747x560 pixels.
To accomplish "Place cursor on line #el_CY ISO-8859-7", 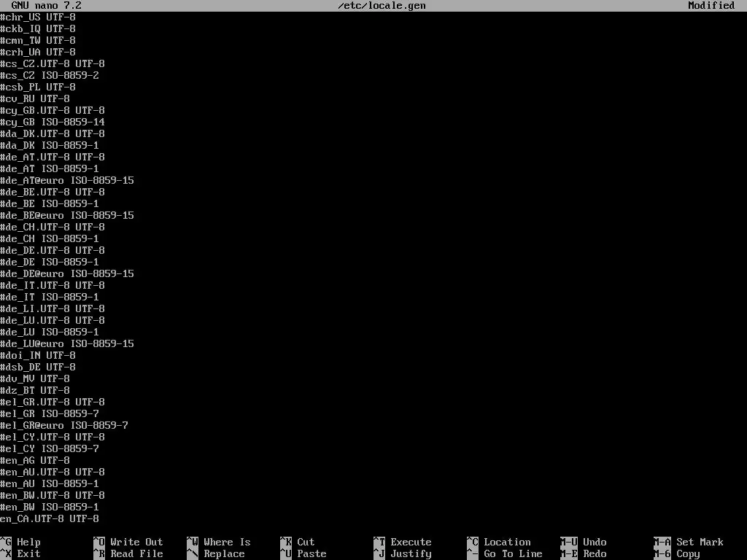I will pyautogui.click(x=50, y=448).
